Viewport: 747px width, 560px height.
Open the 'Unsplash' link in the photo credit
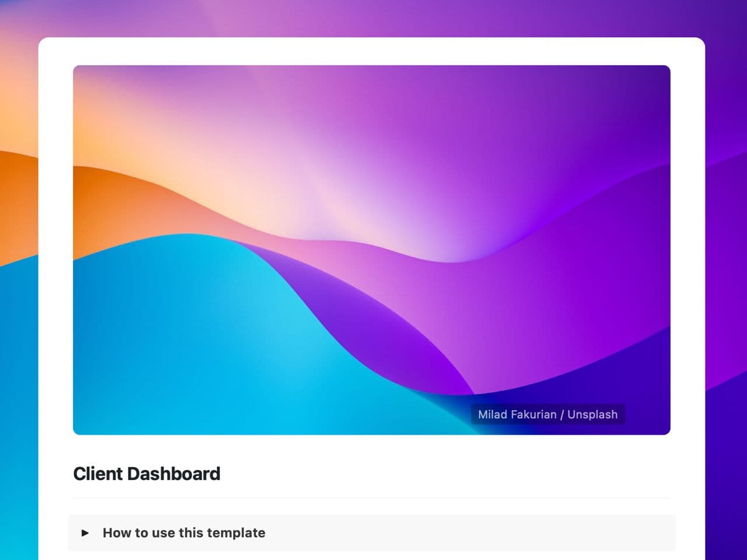[592, 415]
